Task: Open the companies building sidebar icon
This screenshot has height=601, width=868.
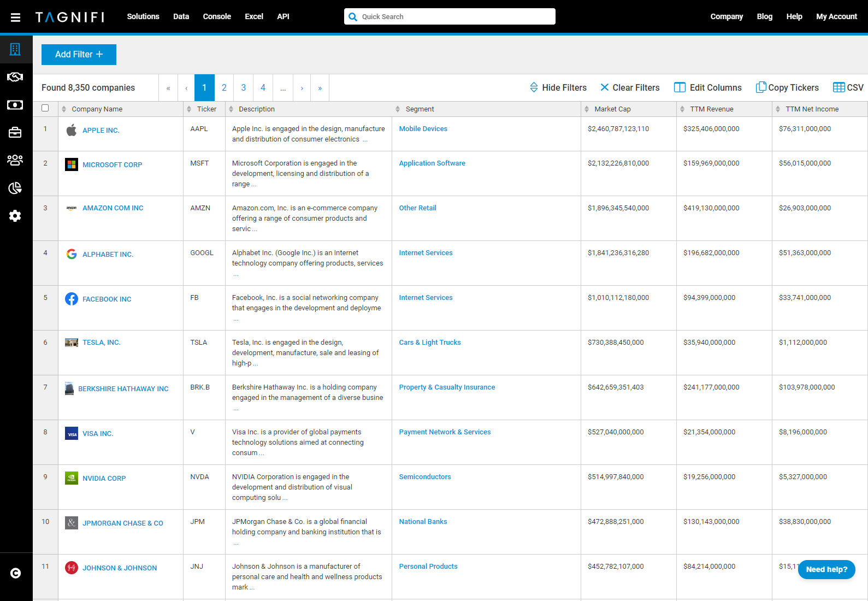Action: [15, 49]
